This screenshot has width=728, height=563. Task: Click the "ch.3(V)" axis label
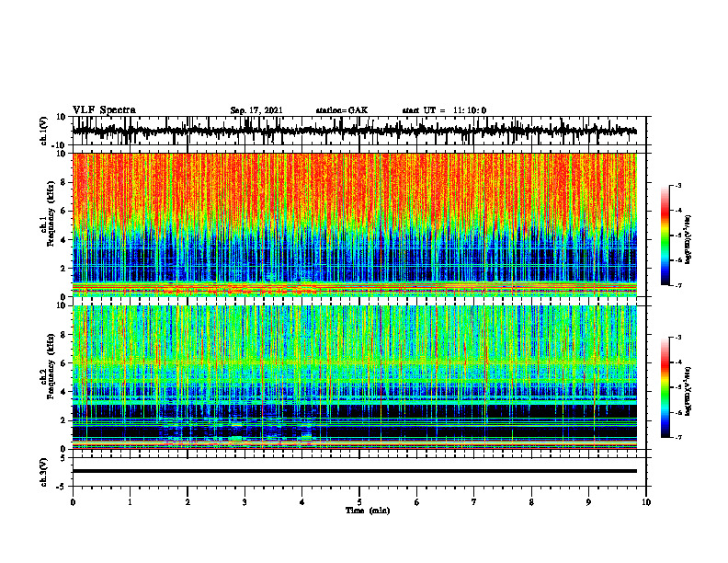pyautogui.click(x=44, y=472)
